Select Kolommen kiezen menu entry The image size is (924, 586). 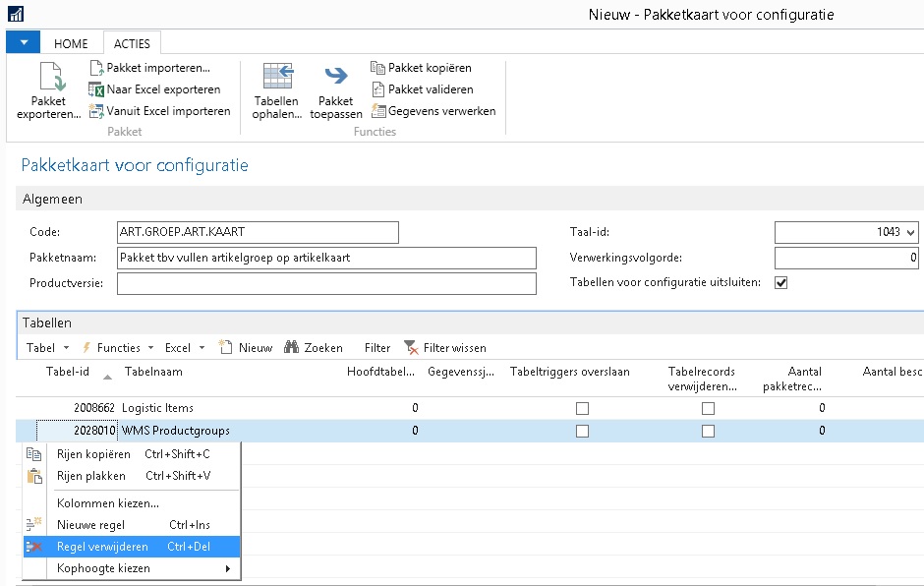tap(132, 502)
